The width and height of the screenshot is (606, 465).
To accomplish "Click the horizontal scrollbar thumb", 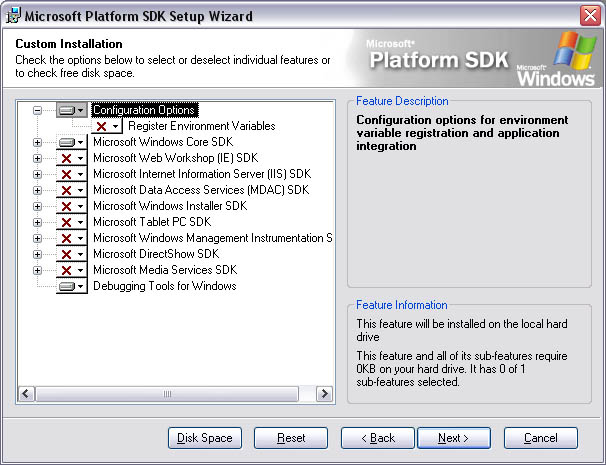I will pyautogui.click(x=167, y=394).
